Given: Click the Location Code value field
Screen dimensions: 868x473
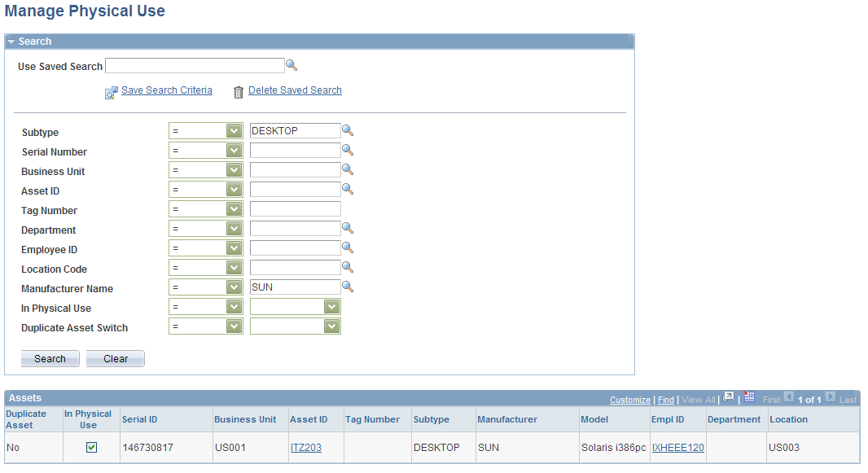Looking at the screenshot, I should (x=295, y=267).
